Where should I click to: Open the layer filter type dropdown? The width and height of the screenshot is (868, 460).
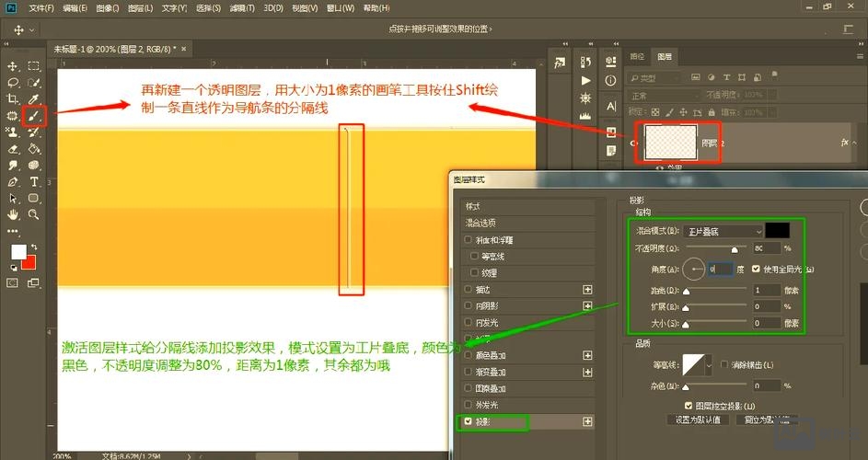654,78
